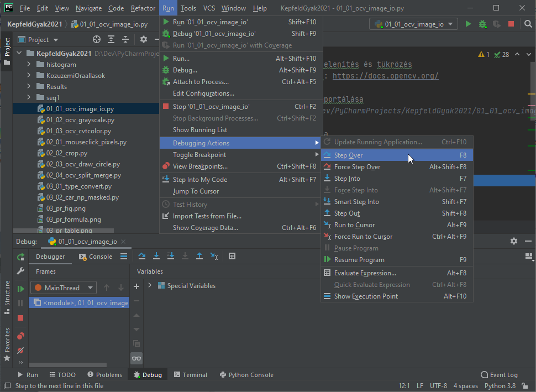Toggle Mute Breakpoints in the Debug sidebar
536x392 pixels.
(x=20, y=351)
